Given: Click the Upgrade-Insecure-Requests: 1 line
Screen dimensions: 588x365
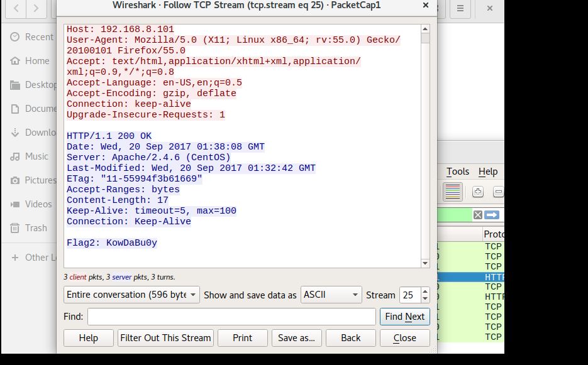Looking at the screenshot, I should (146, 115).
